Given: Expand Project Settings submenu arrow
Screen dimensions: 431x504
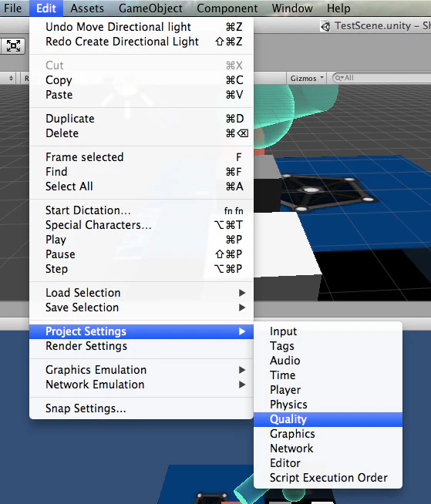Looking at the screenshot, I should pyautogui.click(x=242, y=331).
